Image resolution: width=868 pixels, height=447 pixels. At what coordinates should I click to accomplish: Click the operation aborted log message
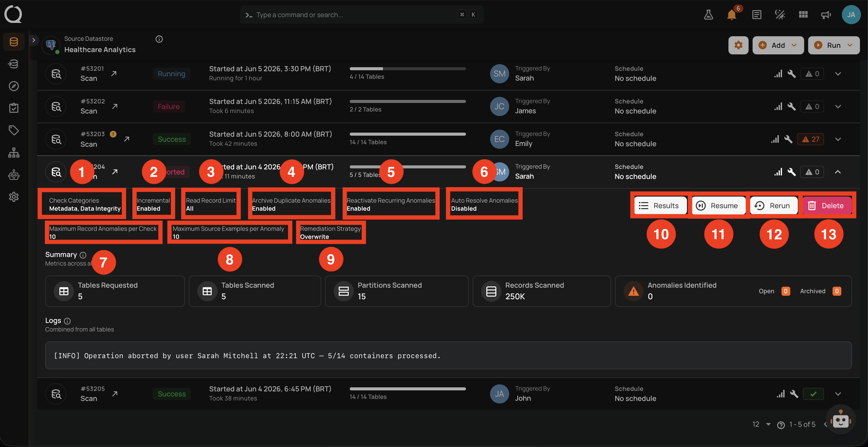click(x=247, y=356)
